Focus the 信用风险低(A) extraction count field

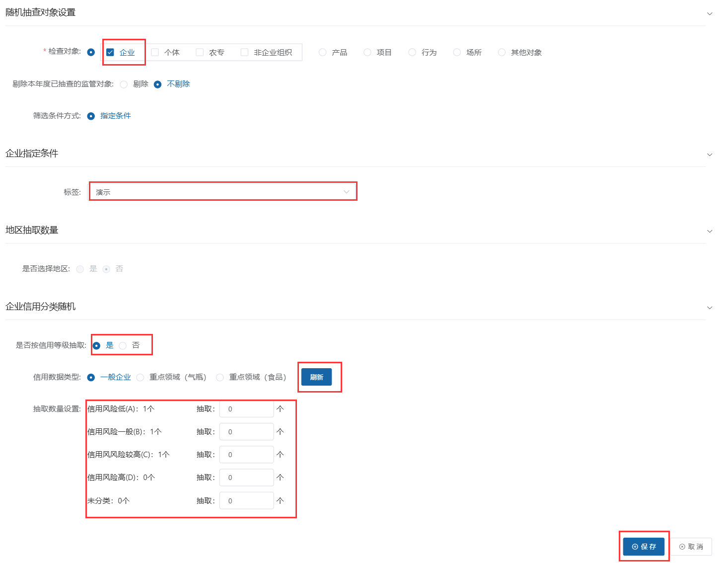pyautogui.click(x=246, y=409)
